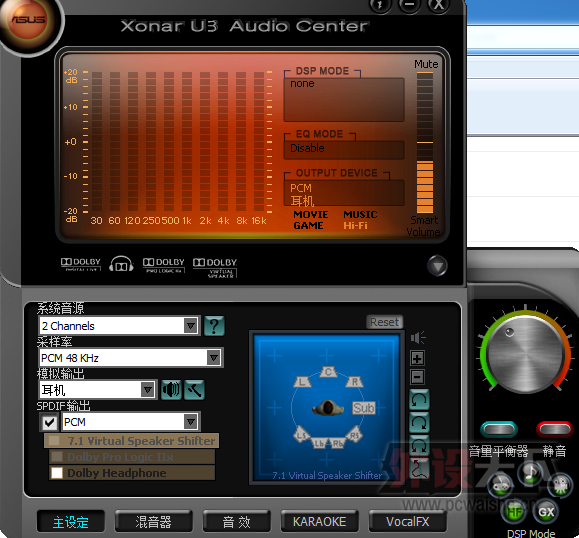Click the GAME mode label in display
The height and width of the screenshot is (538, 579).
point(308,226)
